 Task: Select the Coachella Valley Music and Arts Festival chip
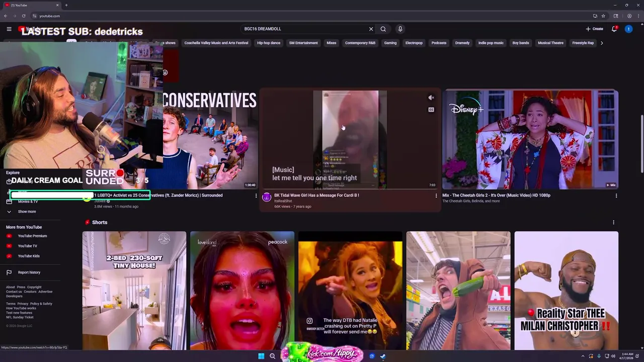click(216, 43)
